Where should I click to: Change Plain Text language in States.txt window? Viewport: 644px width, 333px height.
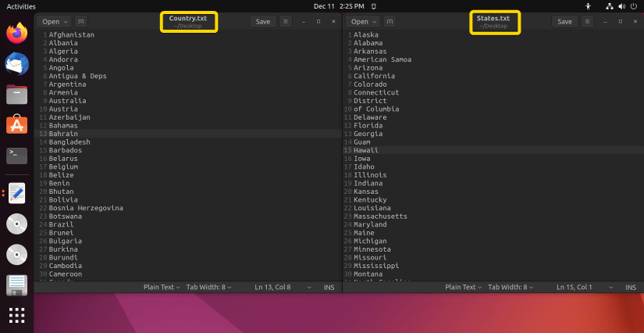[463, 287]
